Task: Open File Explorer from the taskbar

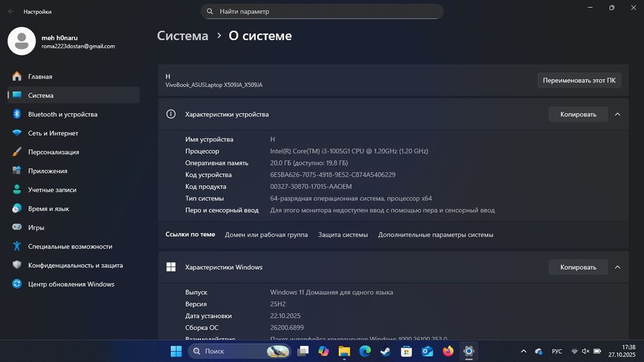Action: 344,351
